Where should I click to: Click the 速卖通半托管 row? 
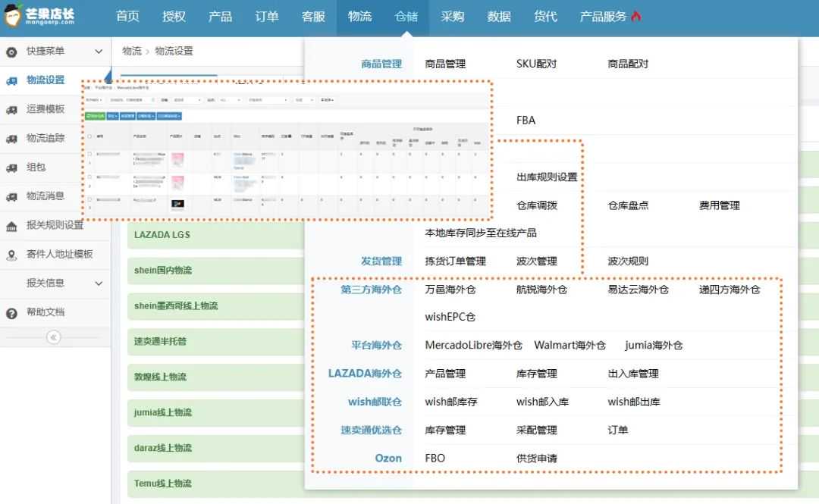(215, 342)
